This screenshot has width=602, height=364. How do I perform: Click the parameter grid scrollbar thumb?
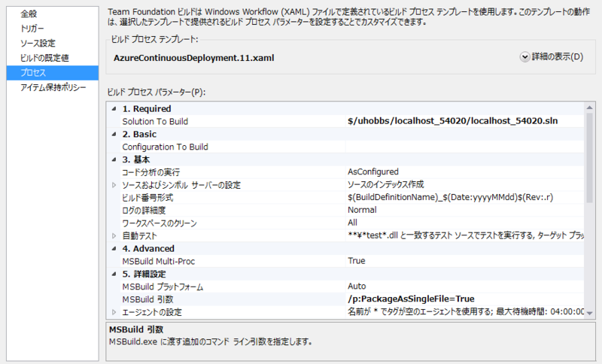589,158
